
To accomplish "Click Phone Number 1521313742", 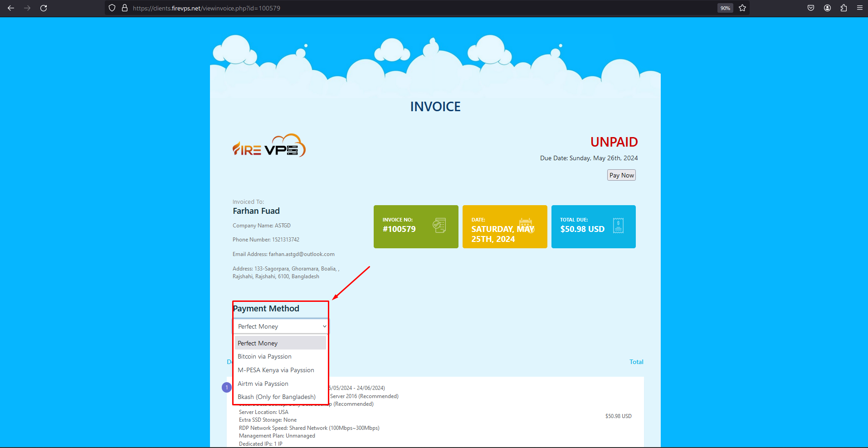I will click(266, 240).
